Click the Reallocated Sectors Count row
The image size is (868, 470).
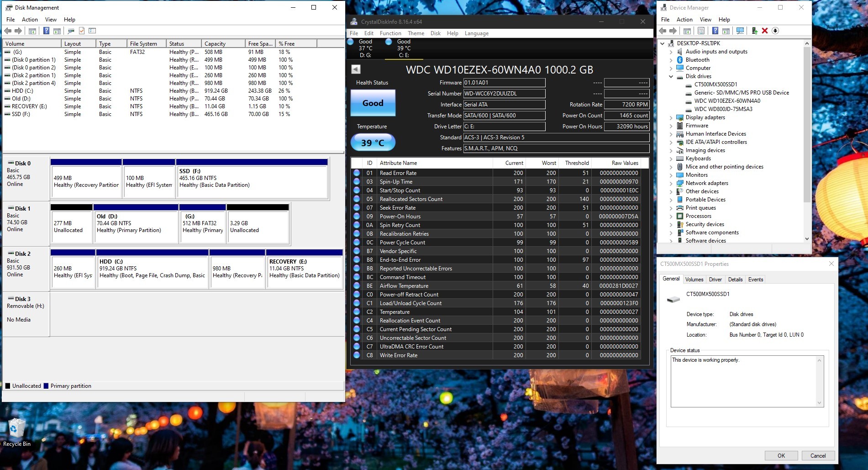point(496,199)
